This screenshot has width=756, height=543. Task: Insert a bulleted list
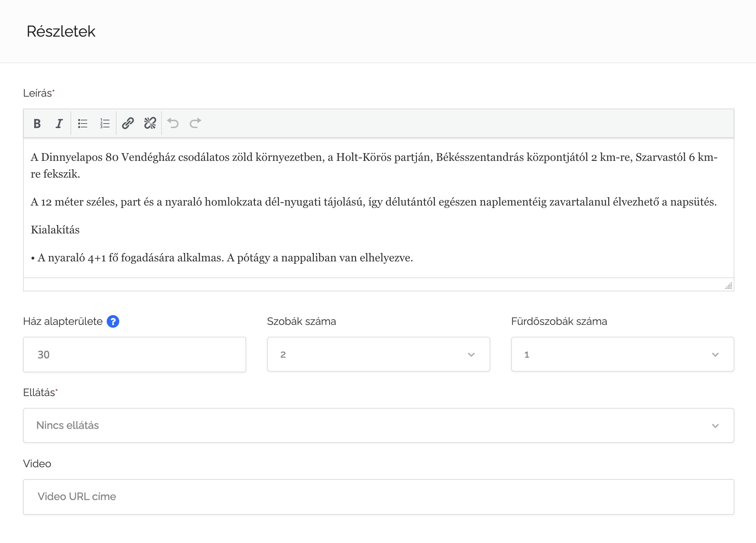click(83, 124)
